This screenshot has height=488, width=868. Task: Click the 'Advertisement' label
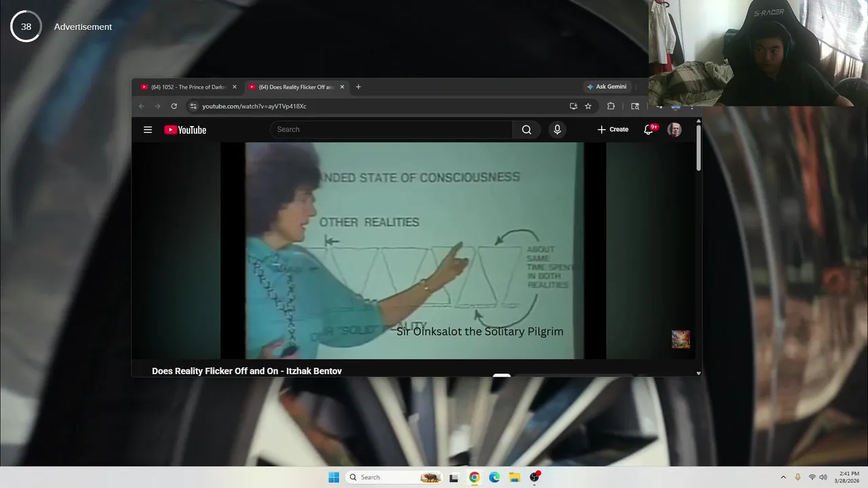click(x=83, y=26)
